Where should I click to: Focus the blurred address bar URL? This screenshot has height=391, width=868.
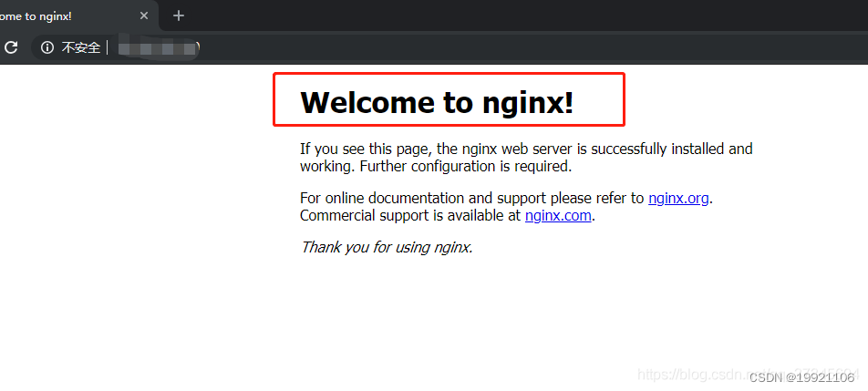[x=159, y=48]
